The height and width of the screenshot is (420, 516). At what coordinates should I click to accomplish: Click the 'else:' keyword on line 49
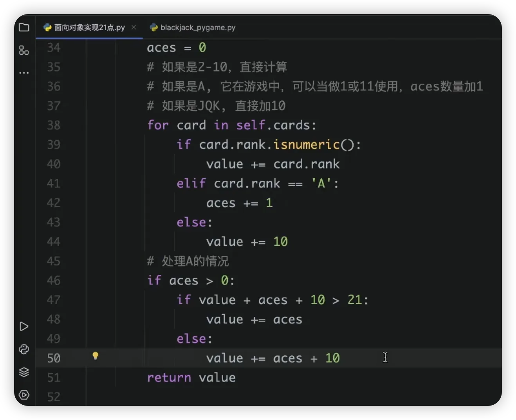tap(195, 339)
